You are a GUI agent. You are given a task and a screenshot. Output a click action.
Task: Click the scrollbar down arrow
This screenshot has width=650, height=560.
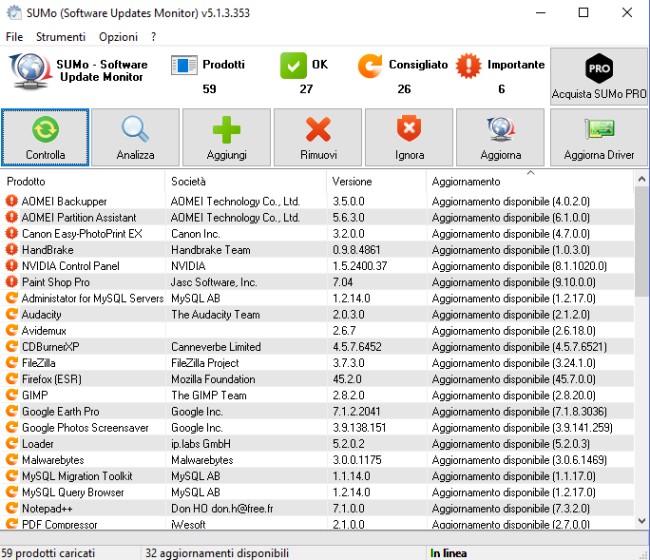click(642, 521)
